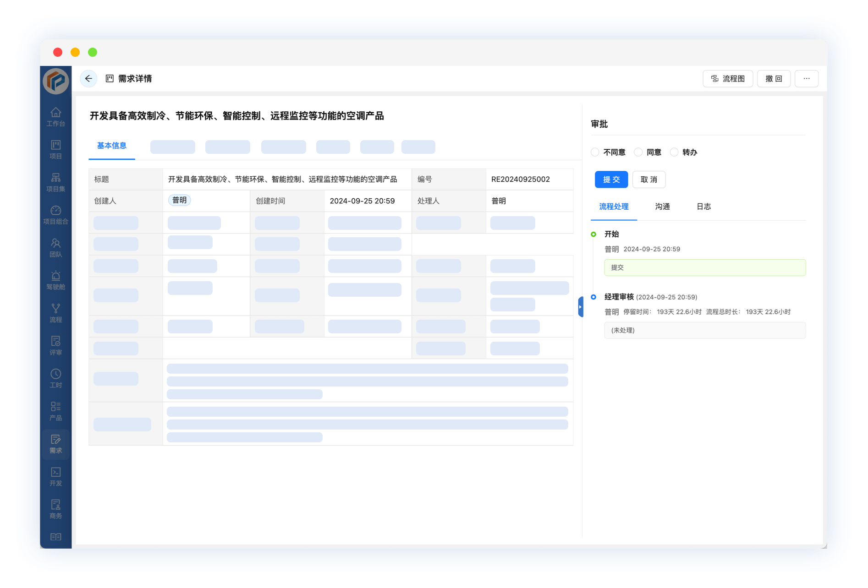Go back with the arrow button
Viewport: 868px width, 588px height.
(x=88, y=79)
